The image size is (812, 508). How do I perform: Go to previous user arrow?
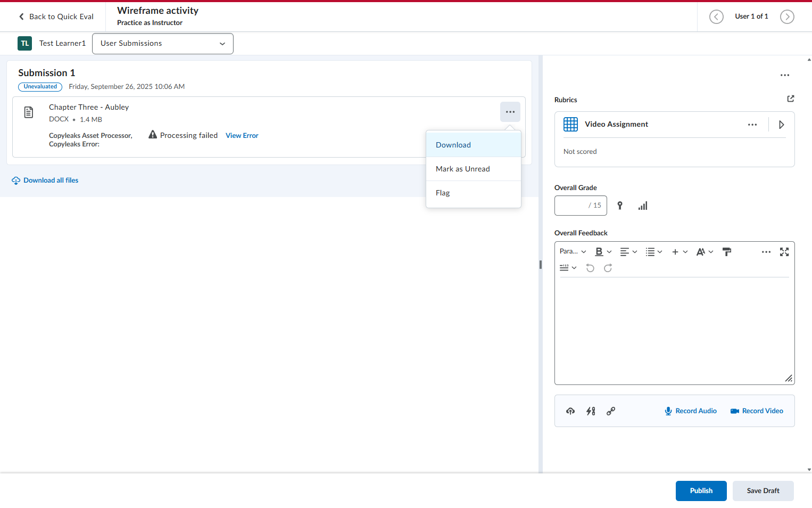coord(716,17)
